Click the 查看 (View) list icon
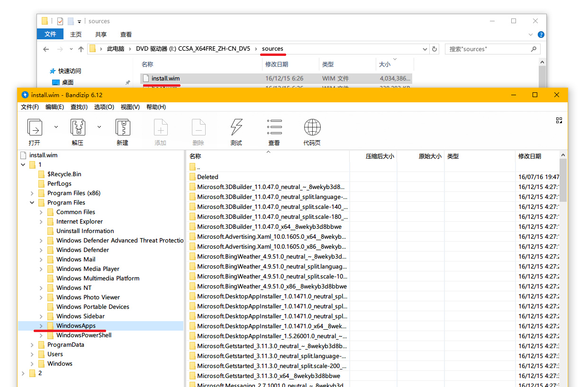 tap(274, 127)
